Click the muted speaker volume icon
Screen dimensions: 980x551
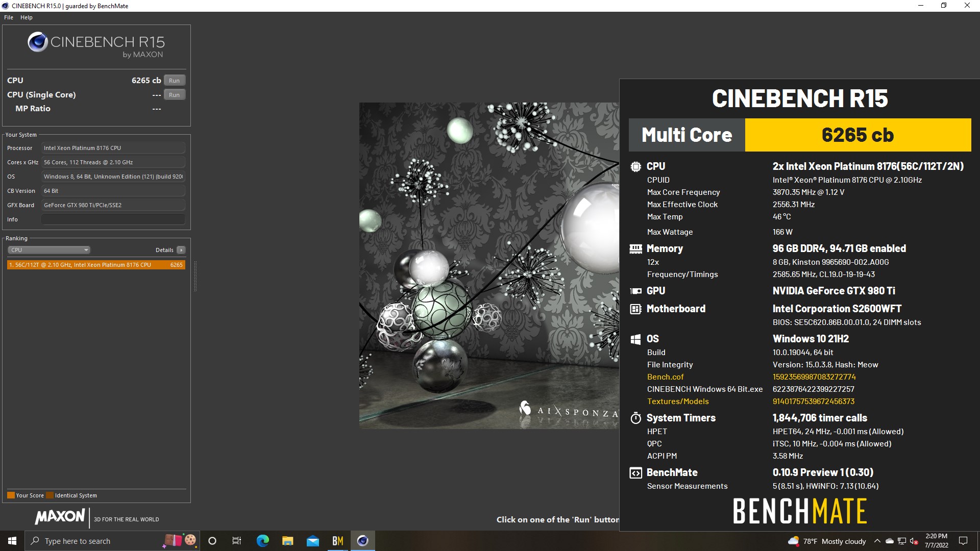[x=914, y=541]
